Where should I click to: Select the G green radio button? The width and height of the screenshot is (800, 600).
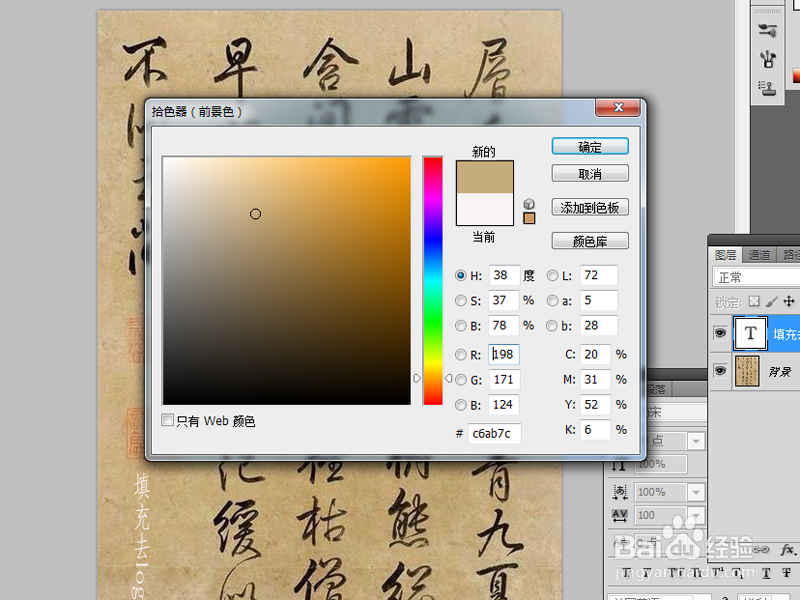(x=460, y=380)
